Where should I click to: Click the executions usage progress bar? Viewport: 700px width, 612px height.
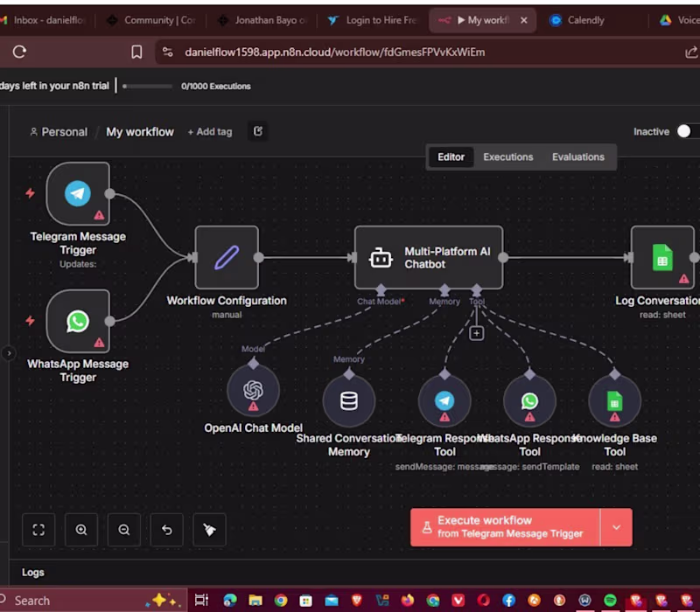(147, 86)
